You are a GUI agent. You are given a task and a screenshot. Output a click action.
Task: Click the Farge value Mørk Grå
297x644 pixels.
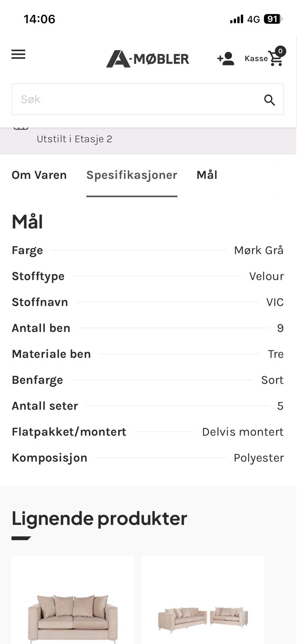[259, 250]
